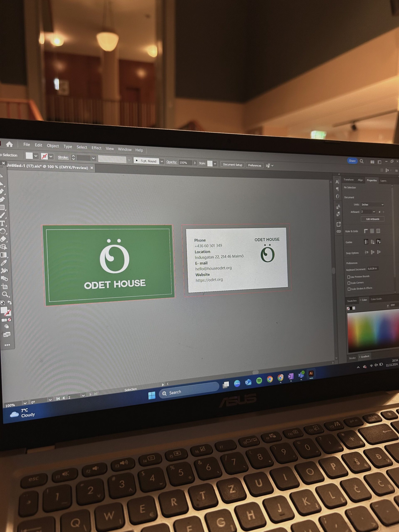Switch to the Layers tab
Viewport: 399px width, 532px height.
click(x=383, y=181)
